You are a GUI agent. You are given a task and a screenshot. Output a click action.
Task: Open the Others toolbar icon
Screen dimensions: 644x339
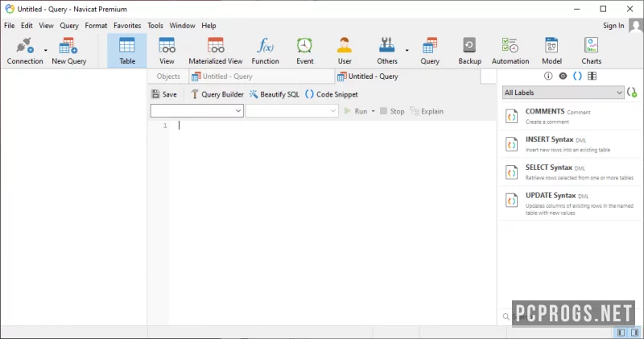(387, 51)
